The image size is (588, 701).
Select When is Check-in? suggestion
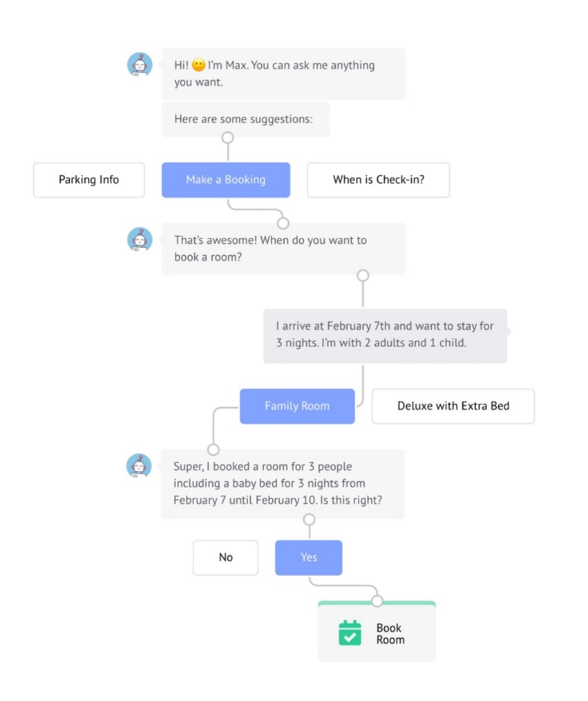click(379, 180)
